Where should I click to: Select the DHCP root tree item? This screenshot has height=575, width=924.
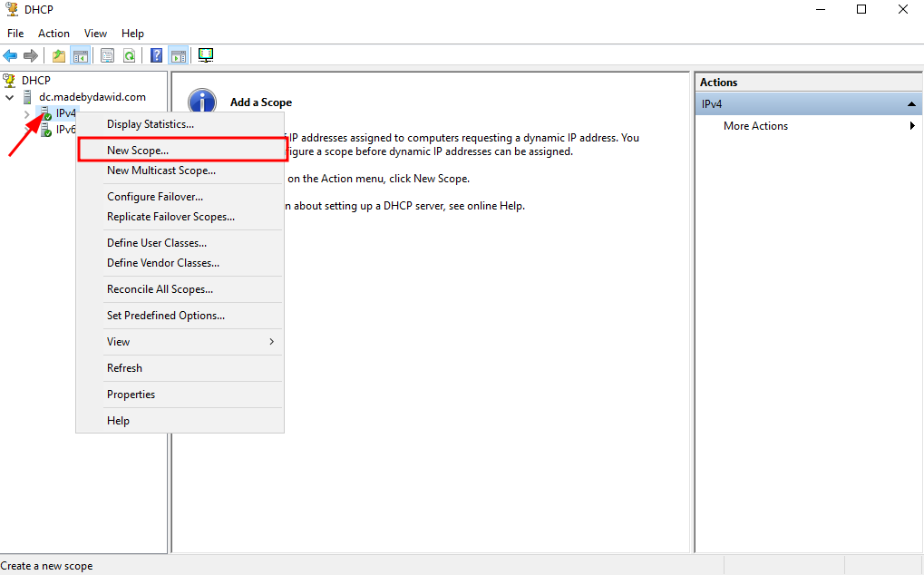click(36, 80)
